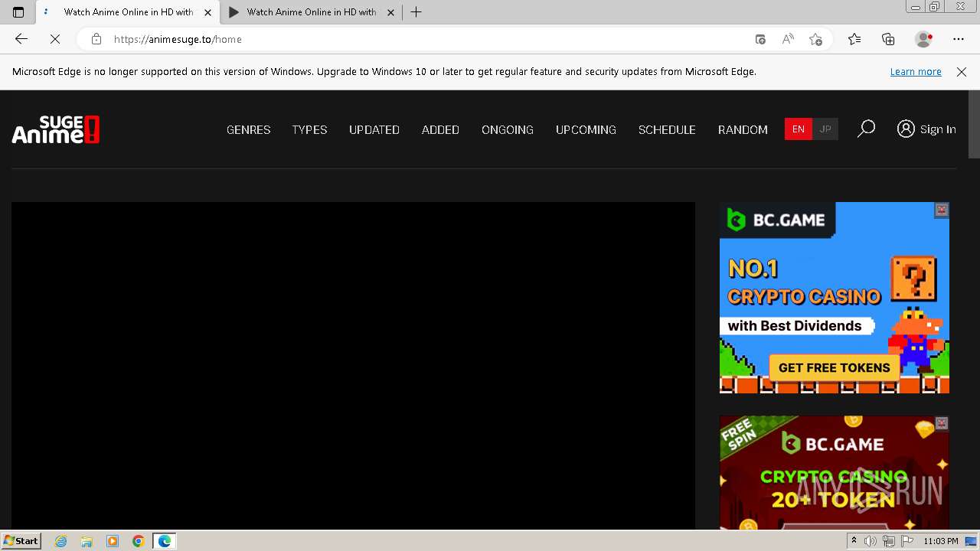Launch Internet Explorer from the taskbar
Image resolution: width=980 pixels, height=551 pixels.
tap(60, 541)
